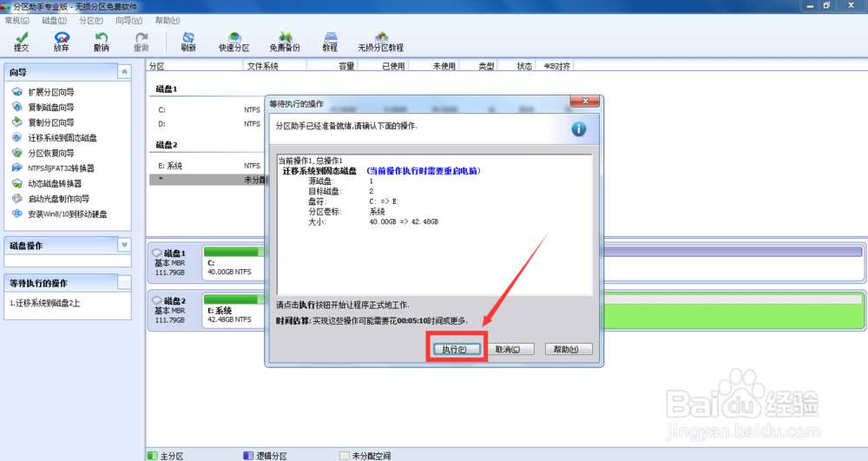Open the 分区(P) menu
Image resolution: width=868 pixels, height=461 pixels.
click(91, 21)
